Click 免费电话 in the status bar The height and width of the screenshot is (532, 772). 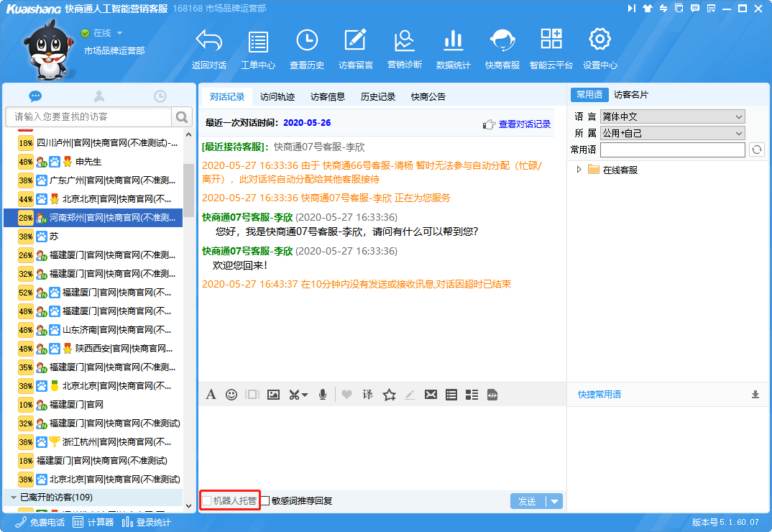[40, 522]
